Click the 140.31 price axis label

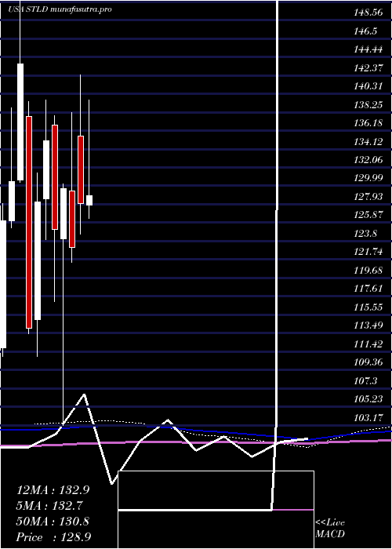pyautogui.click(x=368, y=86)
